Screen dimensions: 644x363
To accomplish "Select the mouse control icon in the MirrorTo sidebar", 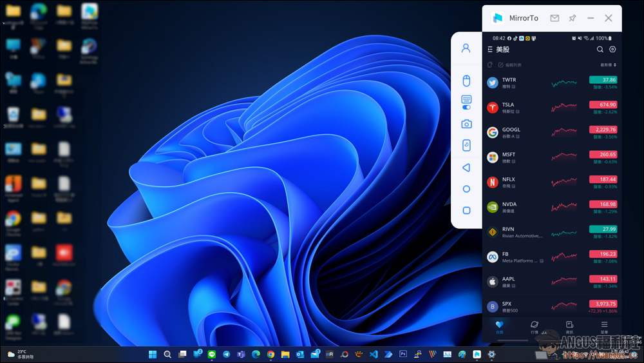I will click(x=466, y=81).
